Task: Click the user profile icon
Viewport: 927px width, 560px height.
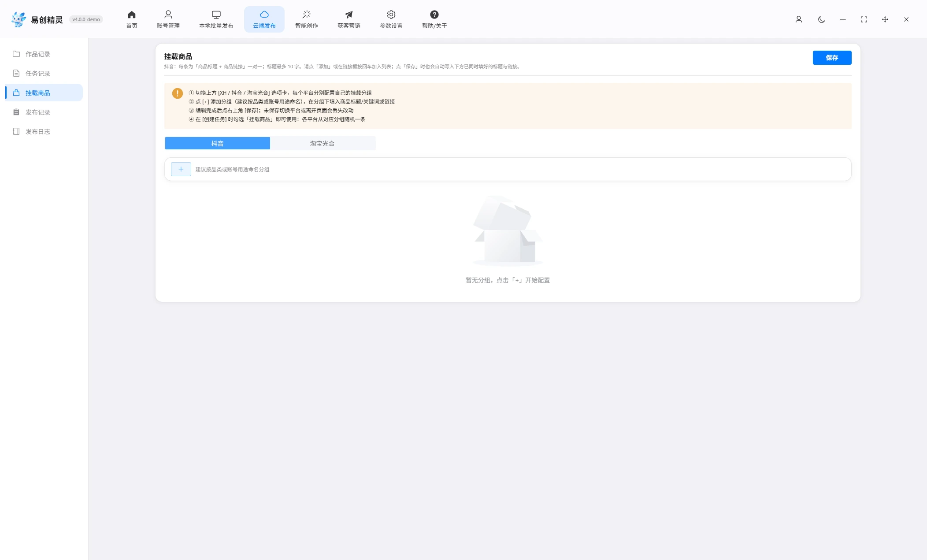Action: [x=799, y=19]
